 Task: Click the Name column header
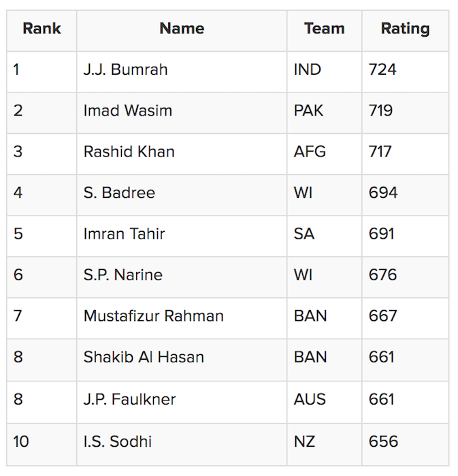[182, 29]
